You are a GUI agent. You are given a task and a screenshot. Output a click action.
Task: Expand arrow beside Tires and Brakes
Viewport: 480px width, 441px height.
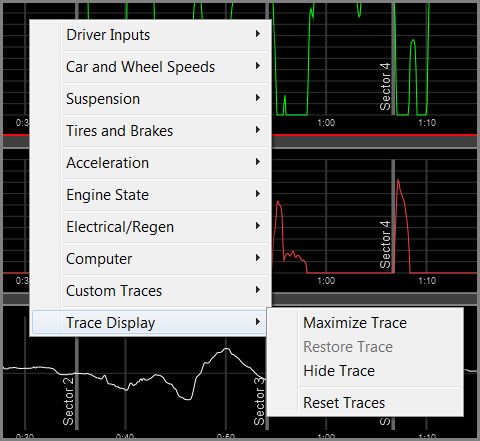(x=258, y=130)
